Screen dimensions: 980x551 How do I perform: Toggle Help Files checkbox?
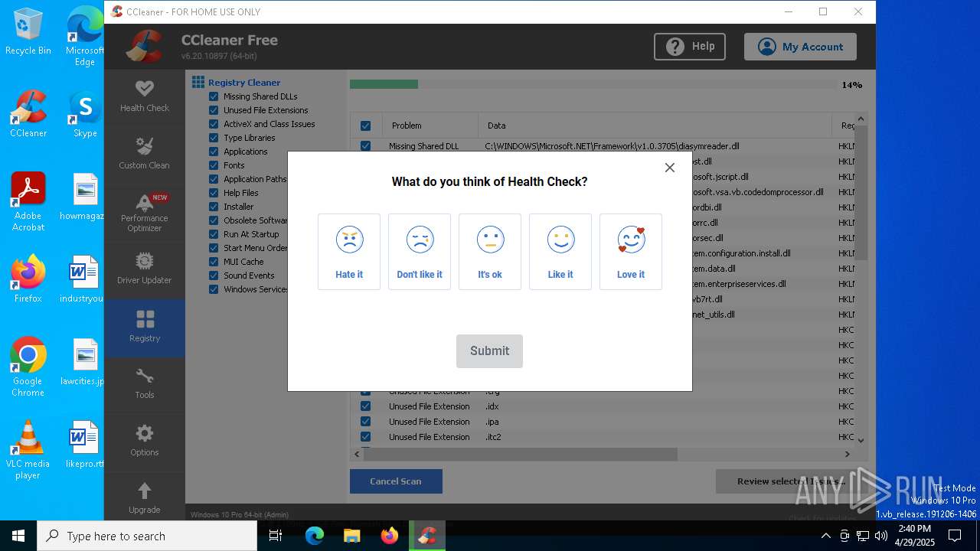pyautogui.click(x=214, y=193)
